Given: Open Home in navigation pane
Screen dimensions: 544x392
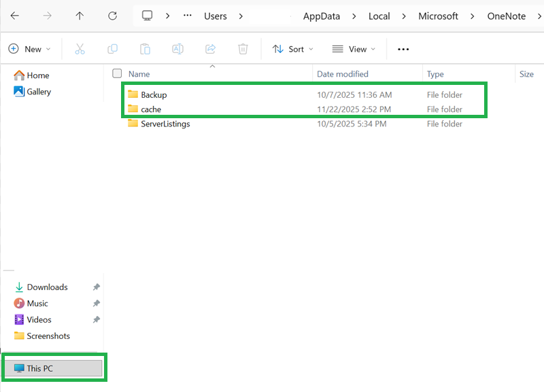Looking at the screenshot, I should click(31, 75).
